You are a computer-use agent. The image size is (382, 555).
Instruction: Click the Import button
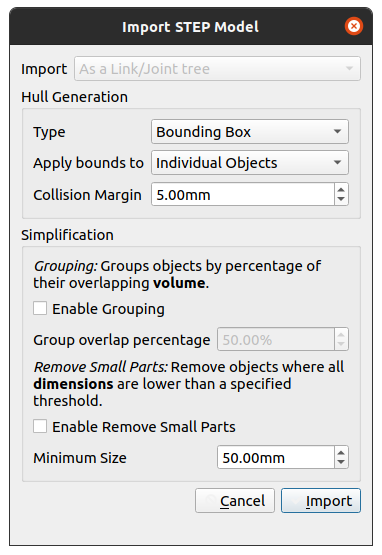321,500
